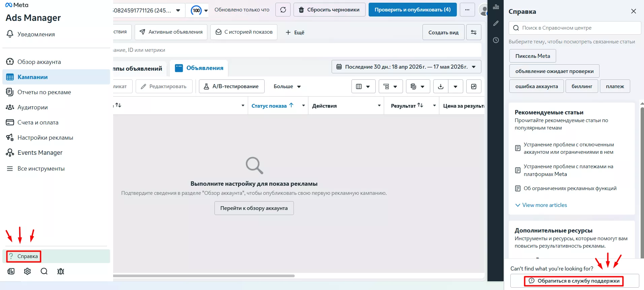This screenshot has width=644, height=290.
Task: Open the three-dots more options button
Action: 467,10
